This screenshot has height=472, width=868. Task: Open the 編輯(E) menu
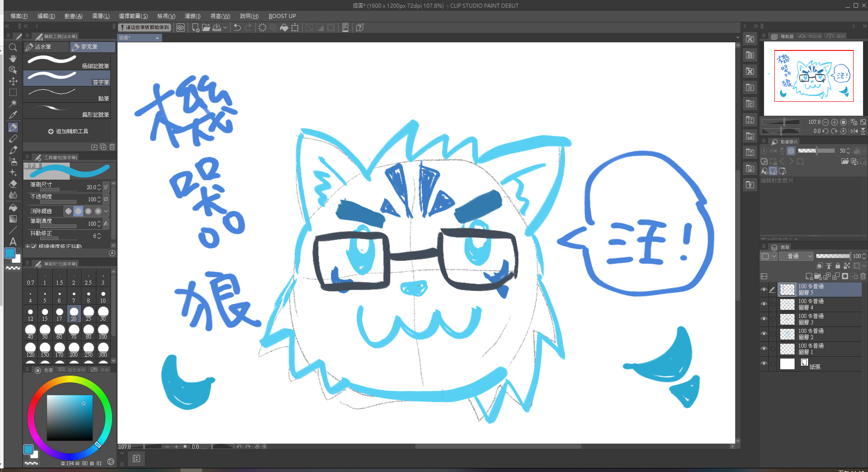point(46,16)
